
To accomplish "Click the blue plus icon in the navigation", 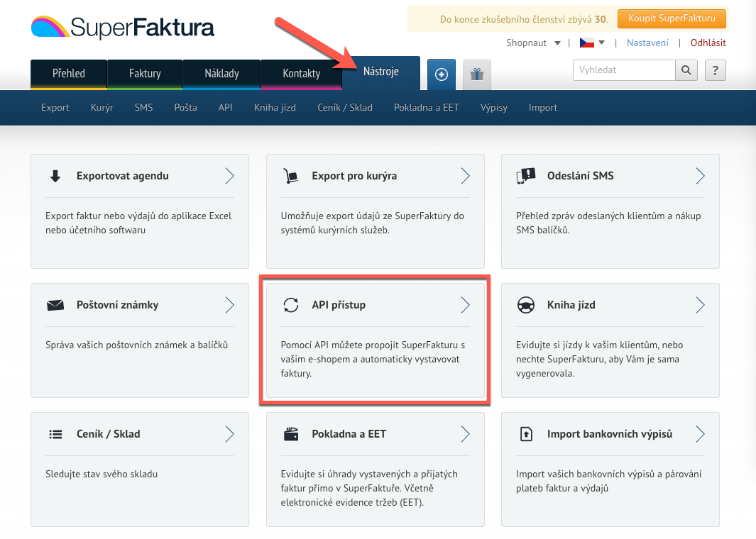I will coord(441,74).
